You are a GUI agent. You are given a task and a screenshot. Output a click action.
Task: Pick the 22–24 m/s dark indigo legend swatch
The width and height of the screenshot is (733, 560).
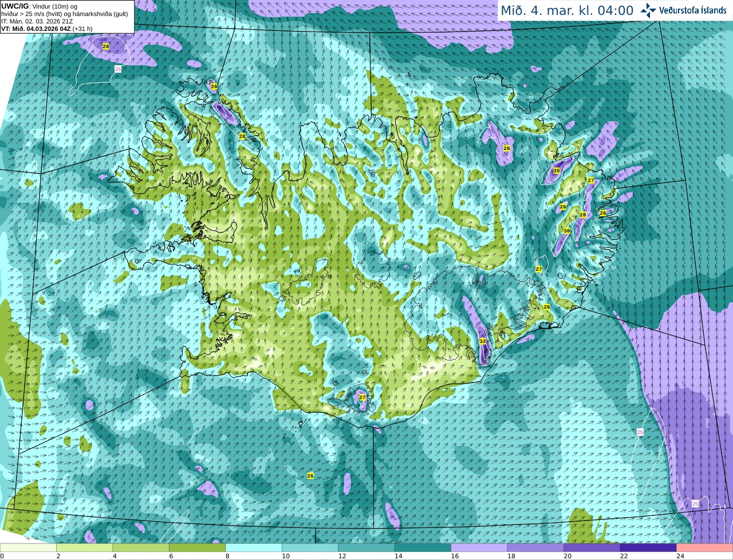tap(648, 547)
